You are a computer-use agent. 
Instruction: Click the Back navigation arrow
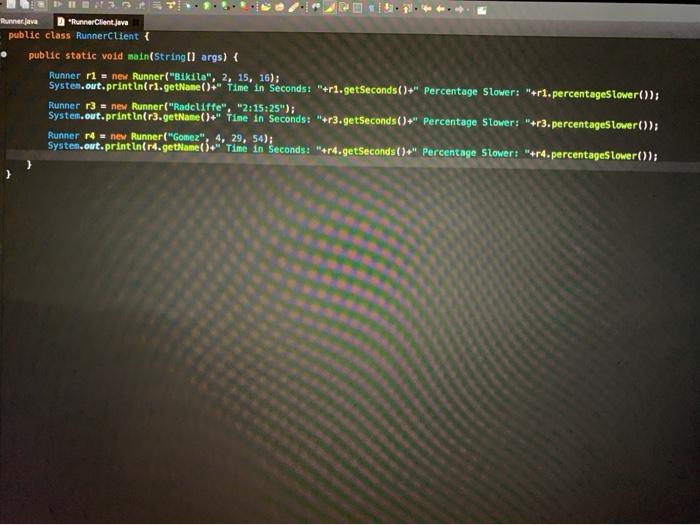click(x=440, y=9)
